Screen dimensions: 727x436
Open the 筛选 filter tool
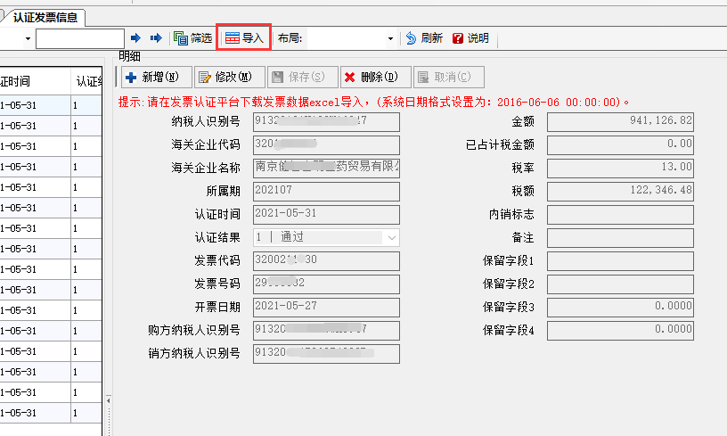(193, 39)
